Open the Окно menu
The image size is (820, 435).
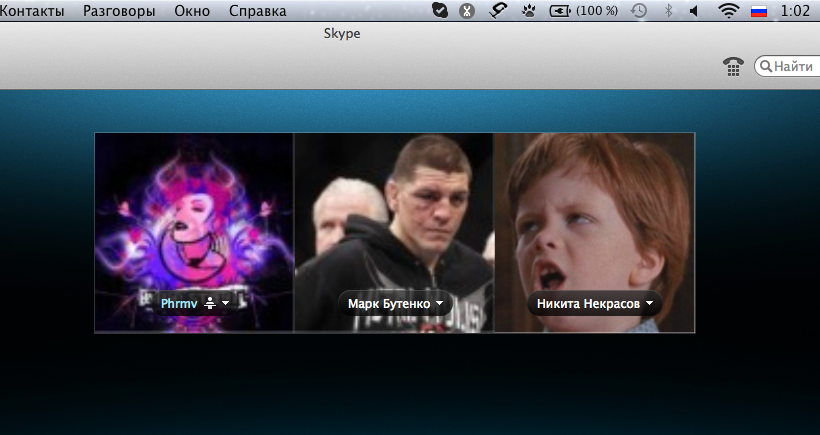pyautogui.click(x=192, y=11)
